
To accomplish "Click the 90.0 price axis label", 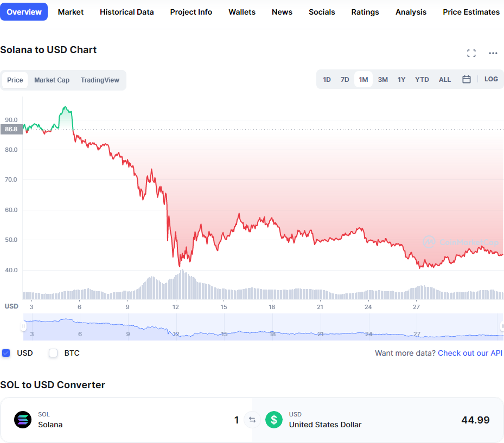I will (x=11, y=120).
